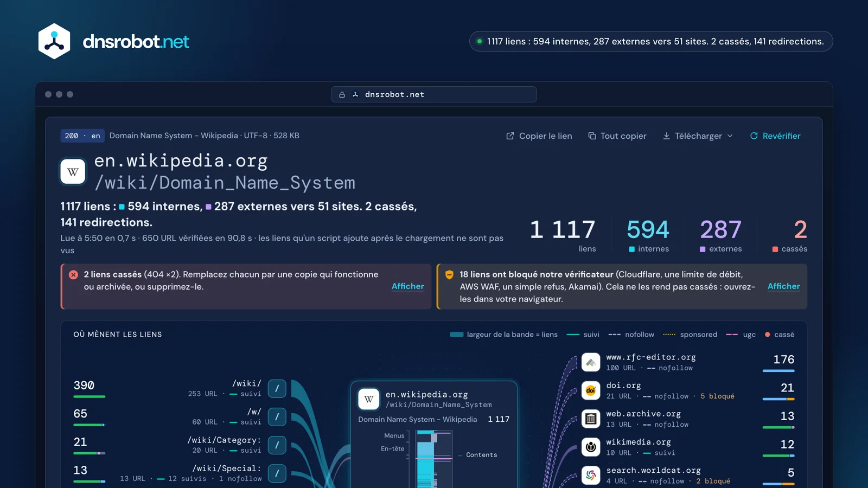
Task: Click the slash icon next to /wiki/Category: row
Action: pyautogui.click(x=277, y=445)
